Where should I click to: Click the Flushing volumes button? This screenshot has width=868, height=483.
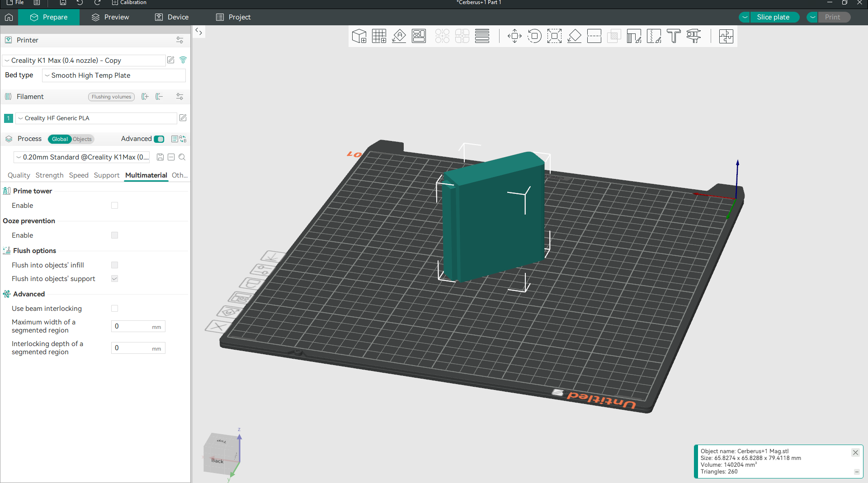(111, 97)
